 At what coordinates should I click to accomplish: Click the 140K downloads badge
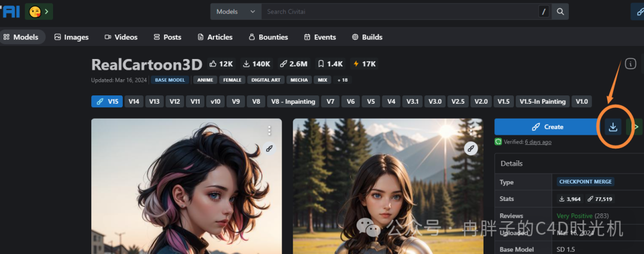[x=256, y=64]
